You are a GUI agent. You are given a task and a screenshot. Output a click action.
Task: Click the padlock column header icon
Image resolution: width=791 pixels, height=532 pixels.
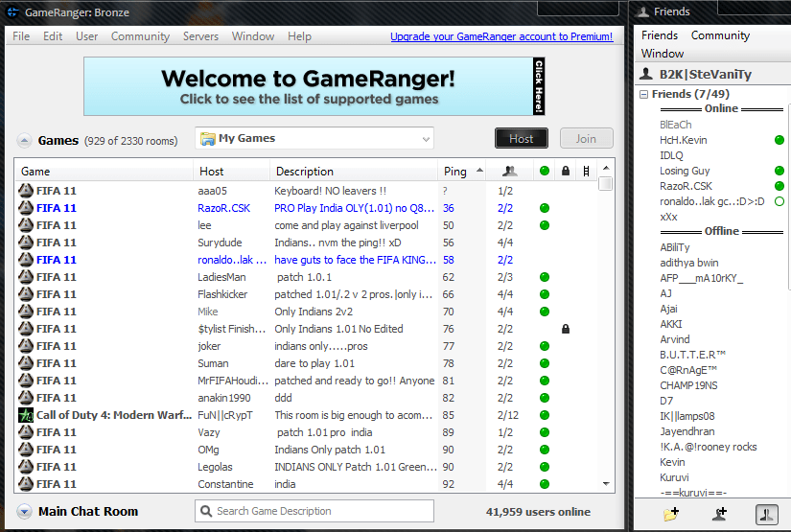pos(566,171)
